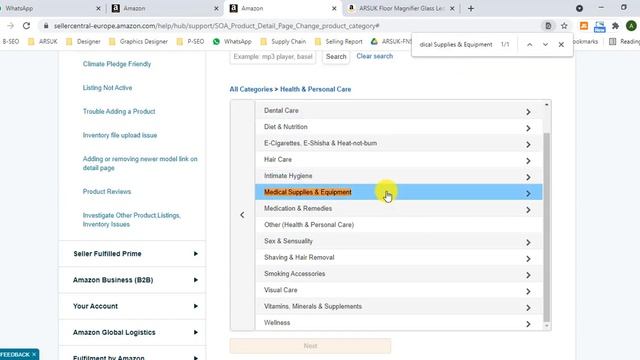Open the green profile avatar icon
The height and width of the screenshot is (360, 640).
(631, 26)
